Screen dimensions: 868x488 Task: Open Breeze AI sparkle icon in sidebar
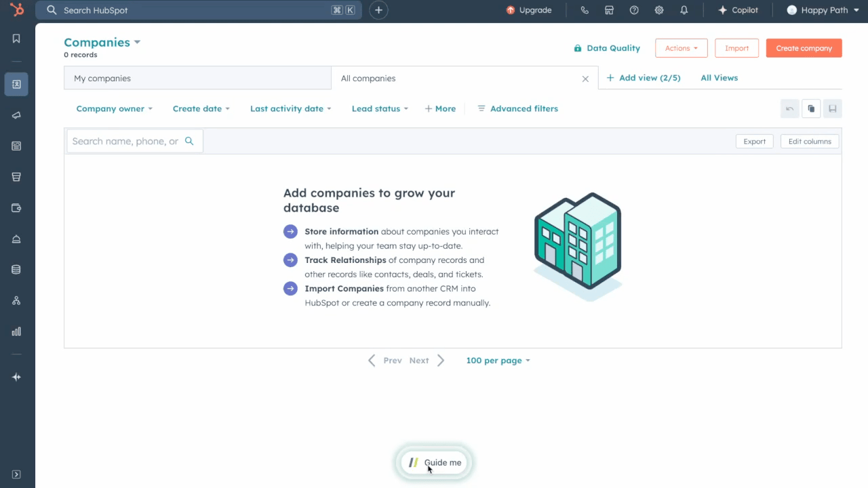tap(16, 377)
